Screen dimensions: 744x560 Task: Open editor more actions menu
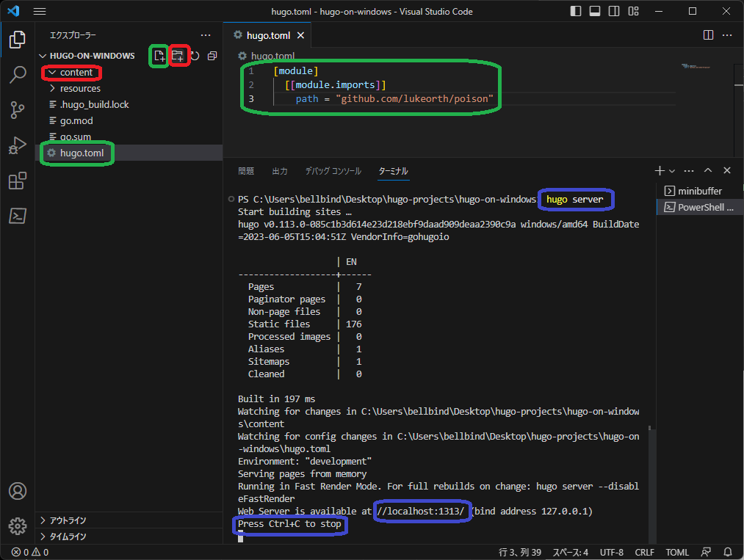(x=727, y=35)
